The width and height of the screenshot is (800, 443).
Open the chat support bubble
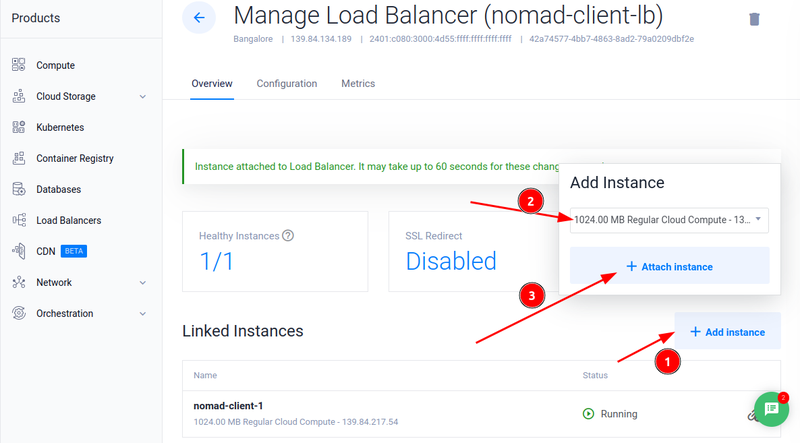pos(771,409)
